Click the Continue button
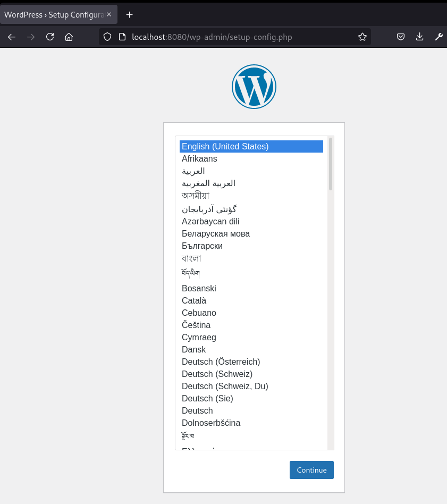 click(x=311, y=470)
